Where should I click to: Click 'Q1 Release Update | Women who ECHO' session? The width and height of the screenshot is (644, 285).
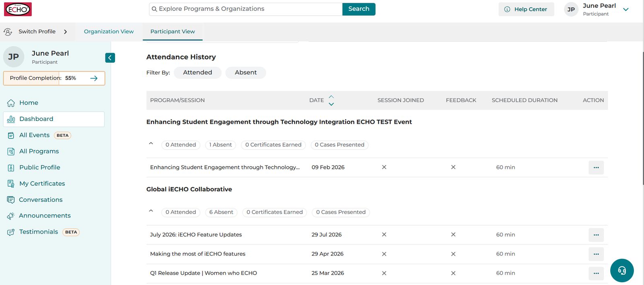coord(204,273)
